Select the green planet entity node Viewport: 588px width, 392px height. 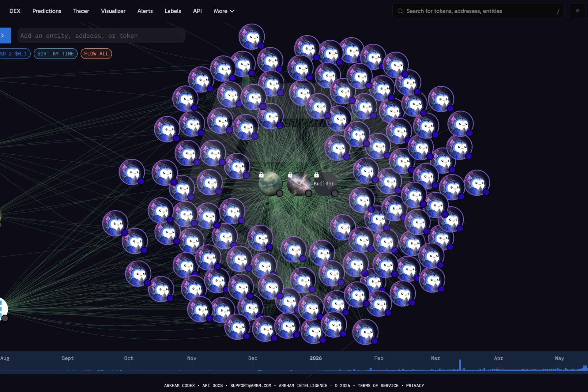[x=270, y=184]
